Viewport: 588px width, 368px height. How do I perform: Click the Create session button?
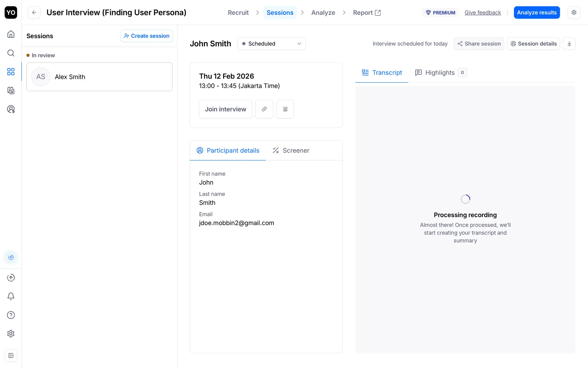point(146,36)
